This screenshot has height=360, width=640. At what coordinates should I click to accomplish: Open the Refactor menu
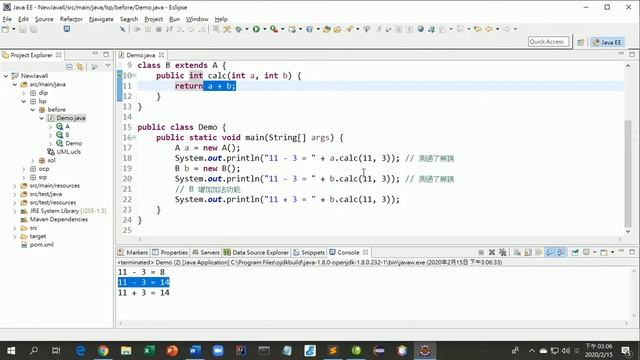(71, 19)
